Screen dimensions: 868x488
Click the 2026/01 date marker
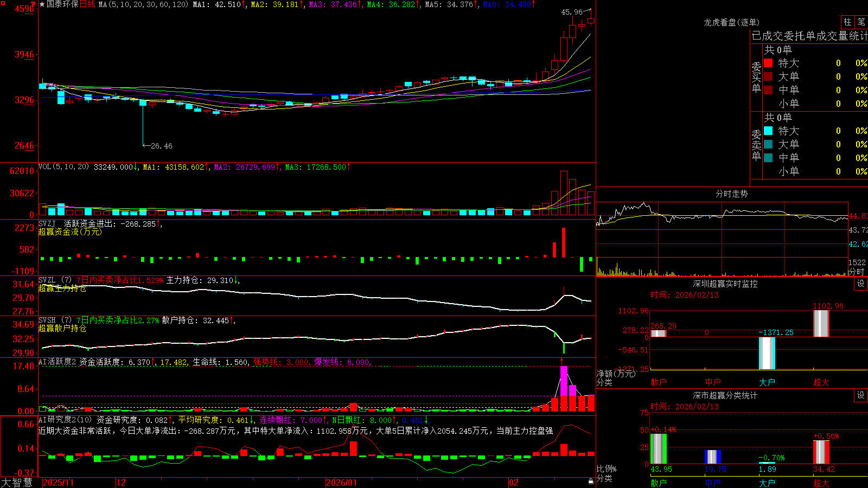click(x=341, y=483)
